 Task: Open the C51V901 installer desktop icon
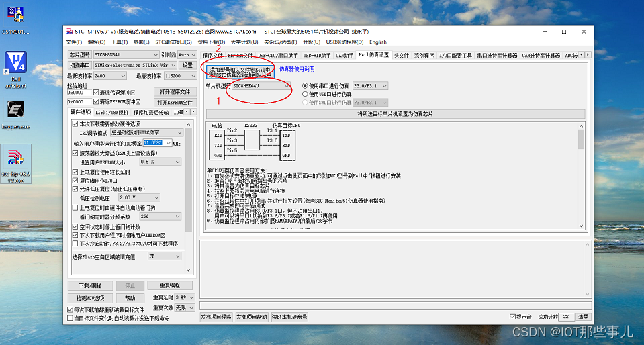point(15,19)
